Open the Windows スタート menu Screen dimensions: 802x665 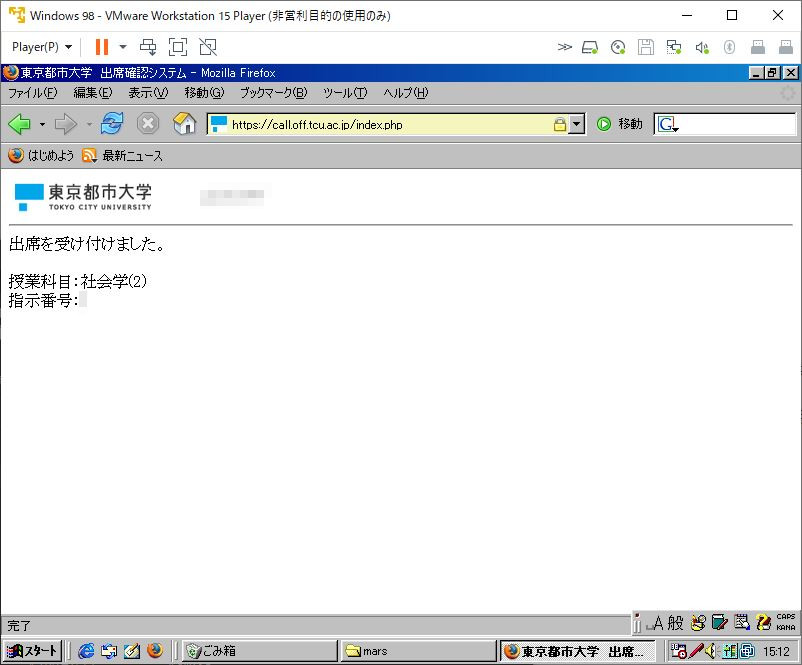33,651
